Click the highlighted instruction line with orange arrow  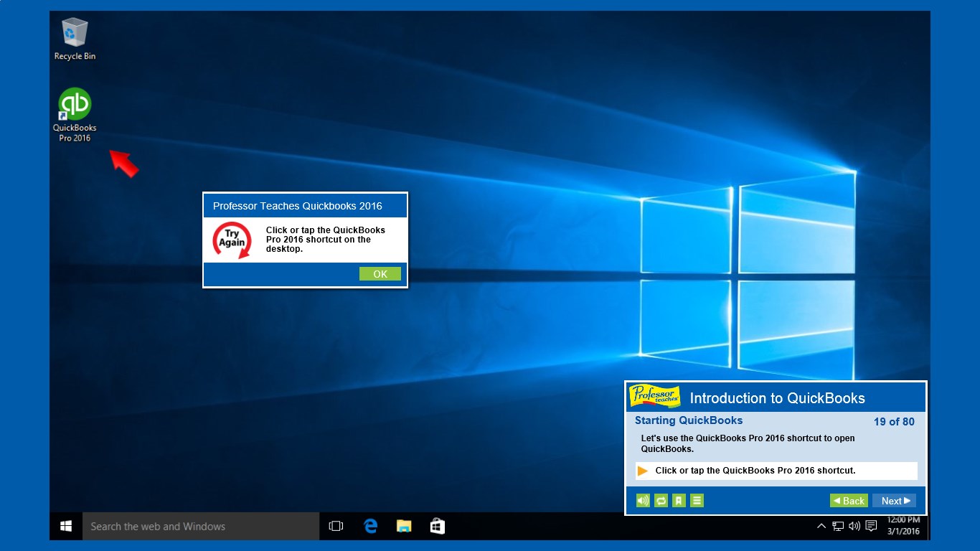click(x=776, y=471)
